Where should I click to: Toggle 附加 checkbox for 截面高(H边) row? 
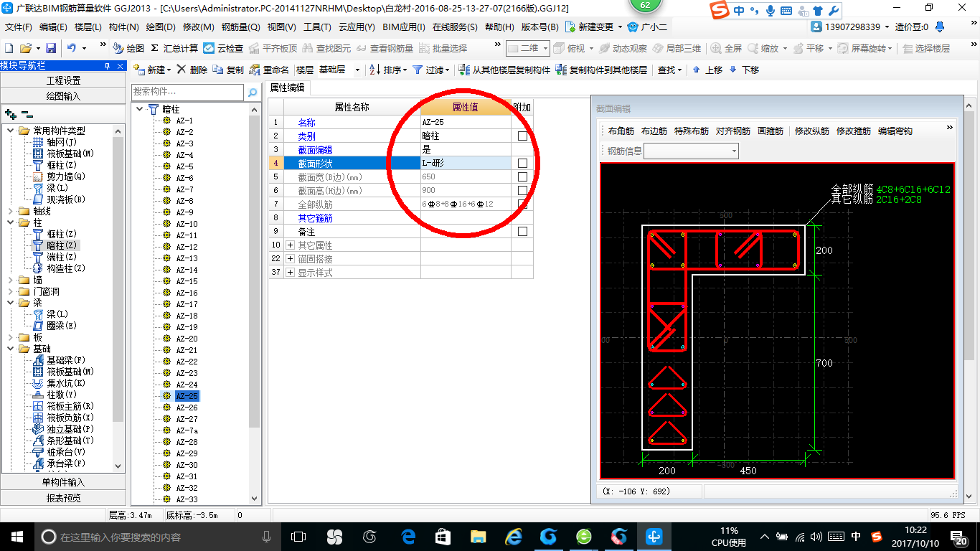click(522, 190)
